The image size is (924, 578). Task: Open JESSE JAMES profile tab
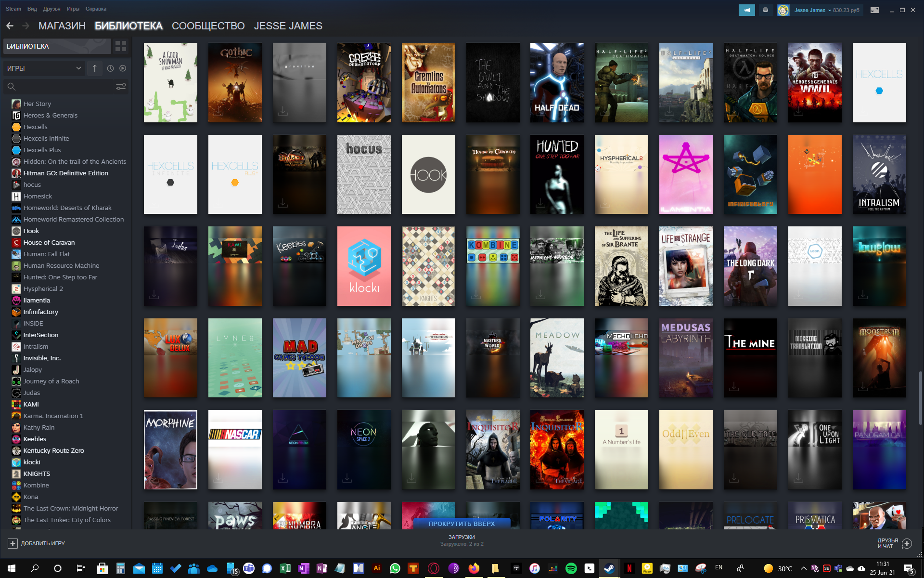coord(288,26)
